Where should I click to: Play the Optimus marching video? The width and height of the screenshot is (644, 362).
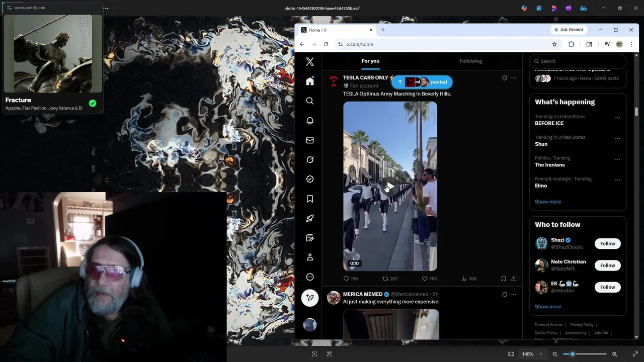[390, 187]
